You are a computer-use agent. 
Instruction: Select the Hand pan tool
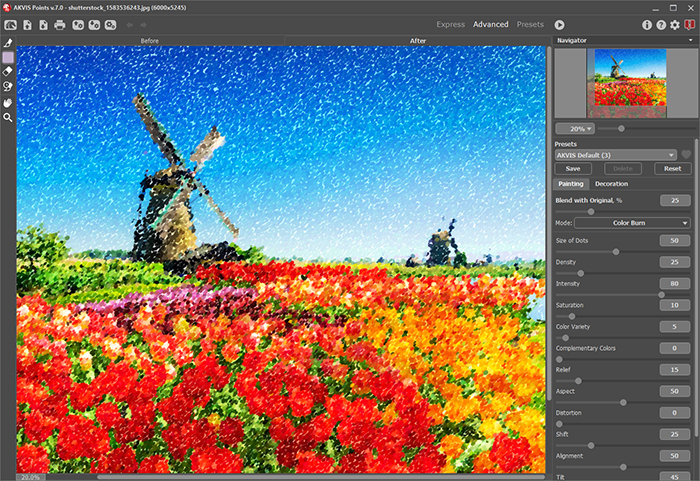[x=8, y=102]
